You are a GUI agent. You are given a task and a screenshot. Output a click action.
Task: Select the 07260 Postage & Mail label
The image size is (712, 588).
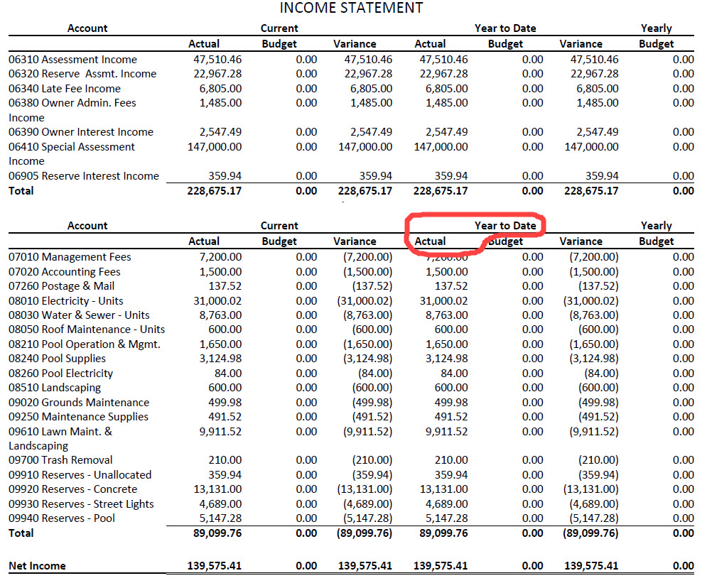[x=61, y=286]
